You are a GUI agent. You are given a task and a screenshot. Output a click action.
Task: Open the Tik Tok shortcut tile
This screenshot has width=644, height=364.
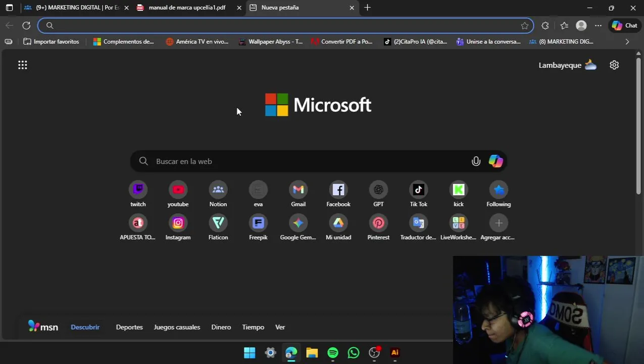[418, 194]
